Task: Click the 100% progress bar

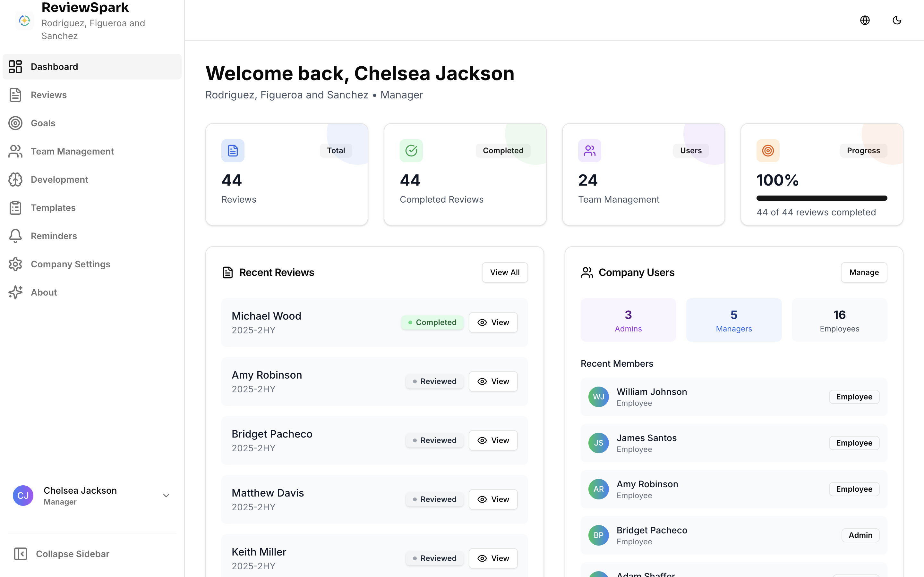Action: pyautogui.click(x=821, y=198)
